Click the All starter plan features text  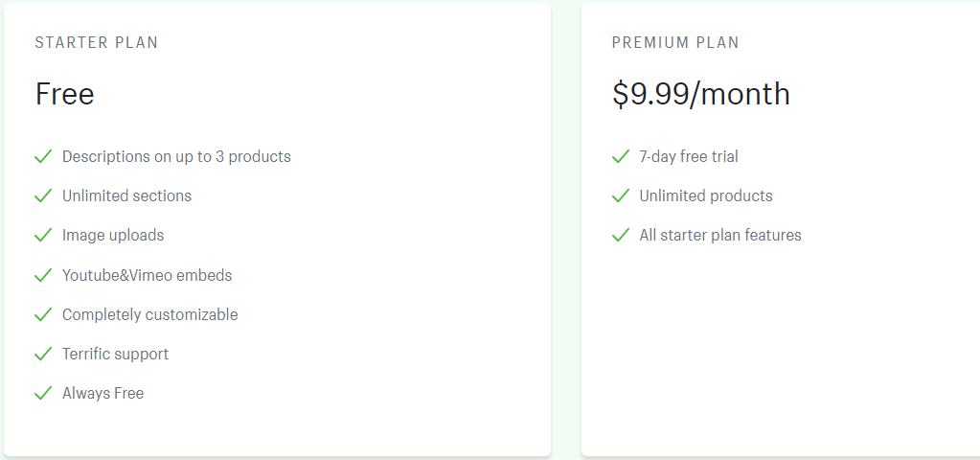coord(720,235)
